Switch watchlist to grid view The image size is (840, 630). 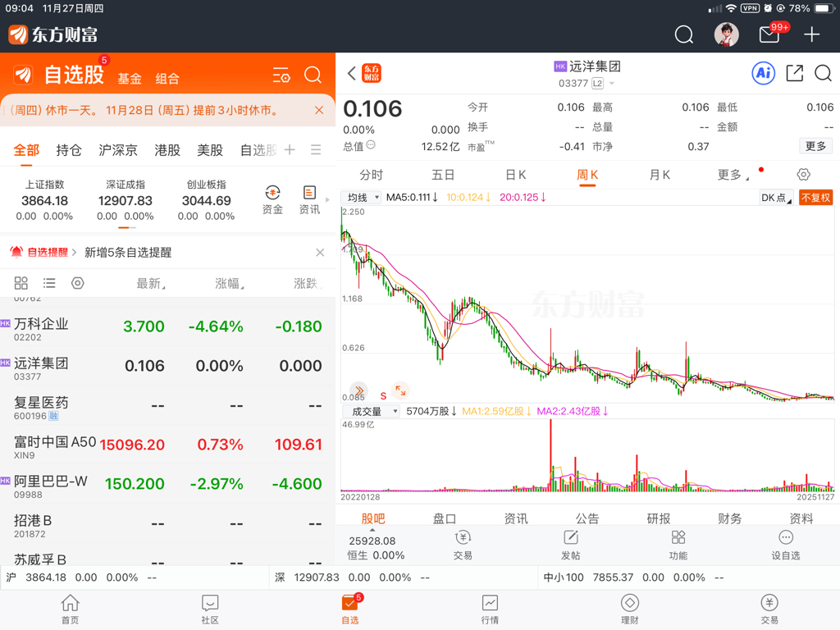tap(21, 283)
